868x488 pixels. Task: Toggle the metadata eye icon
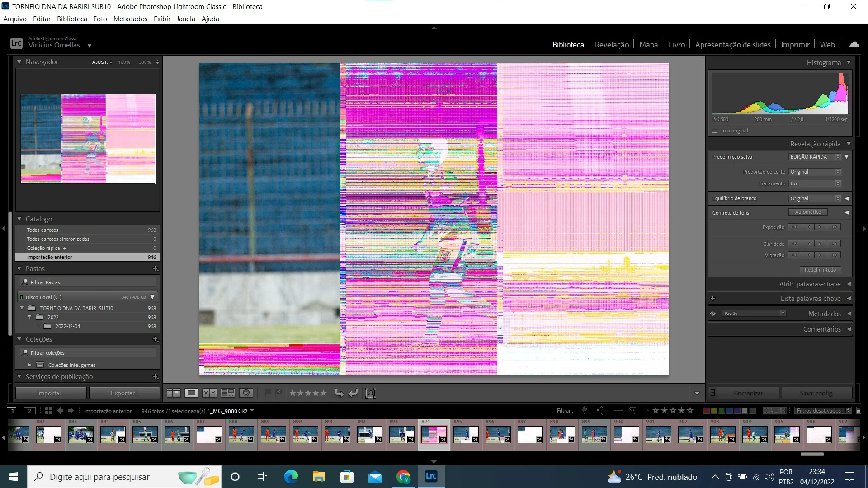pyautogui.click(x=713, y=314)
